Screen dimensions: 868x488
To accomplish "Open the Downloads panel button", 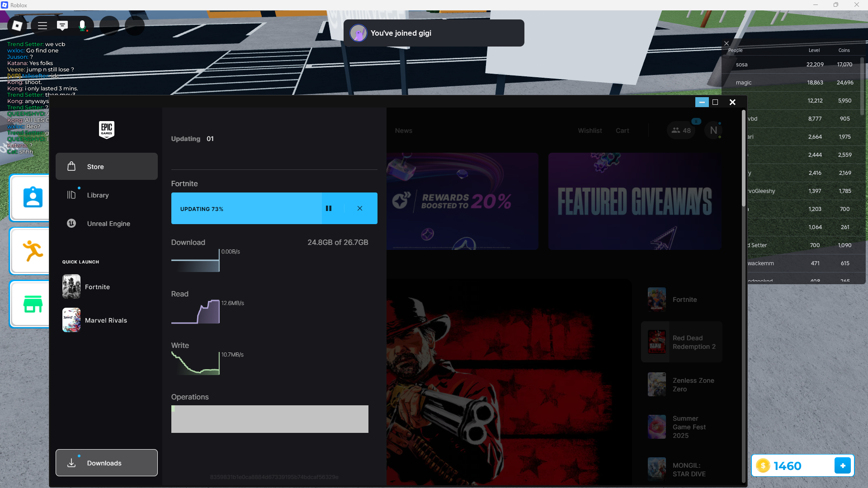I will [x=107, y=463].
